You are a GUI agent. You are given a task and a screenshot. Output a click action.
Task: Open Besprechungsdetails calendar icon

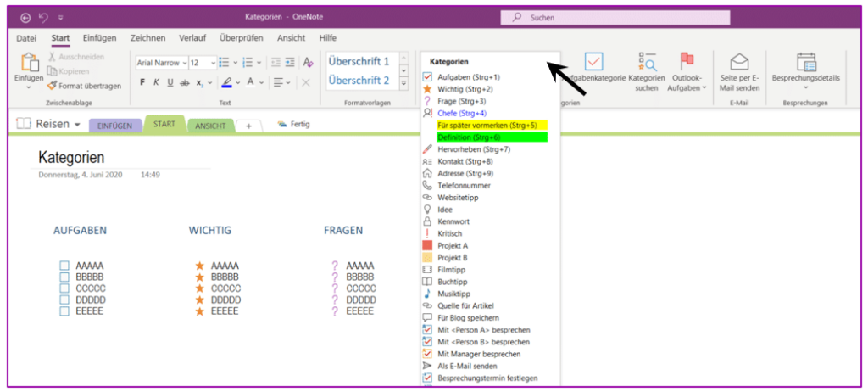(x=806, y=62)
